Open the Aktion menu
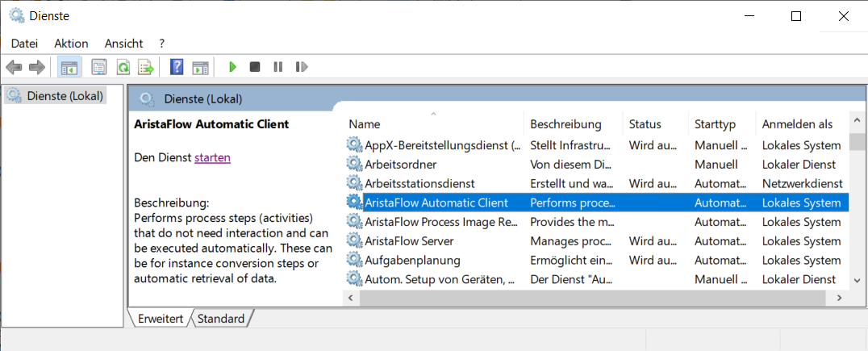868x351 pixels. coord(71,44)
